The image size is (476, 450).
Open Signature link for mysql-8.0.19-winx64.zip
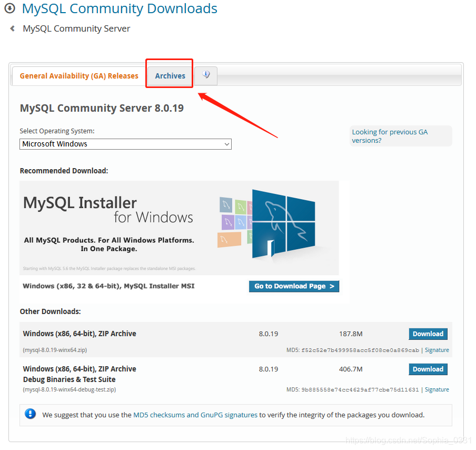coord(437,350)
